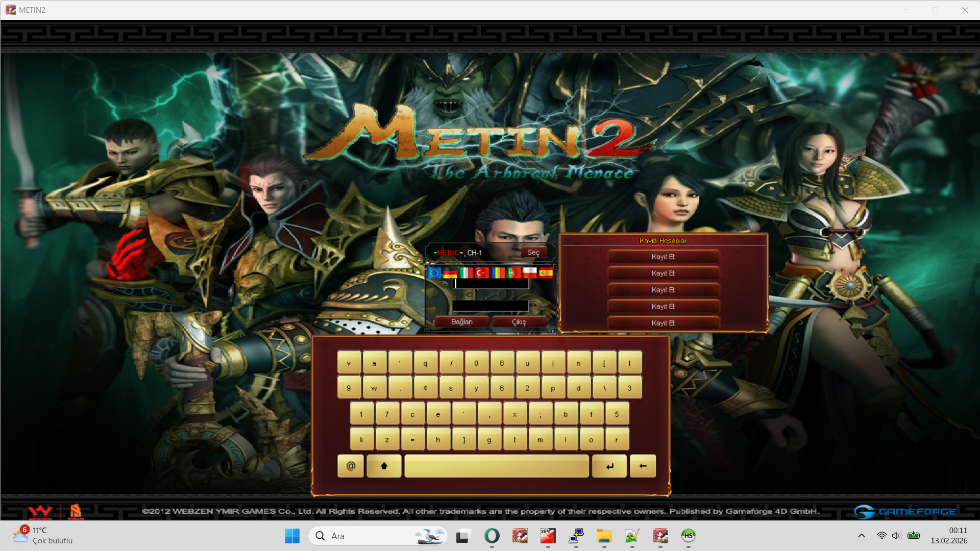Open the weather widget showing 11°C
The width and height of the screenshot is (980, 551).
(x=43, y=536)
